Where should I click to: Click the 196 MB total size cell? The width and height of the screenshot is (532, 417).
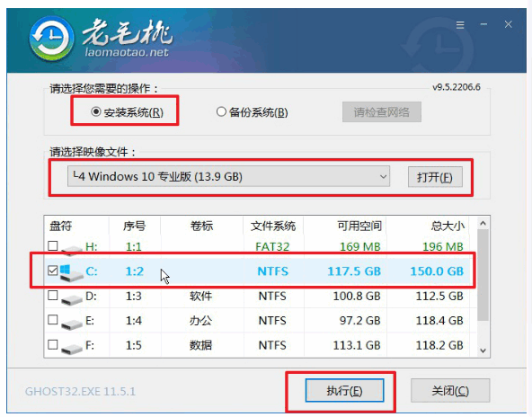point(443,246)
